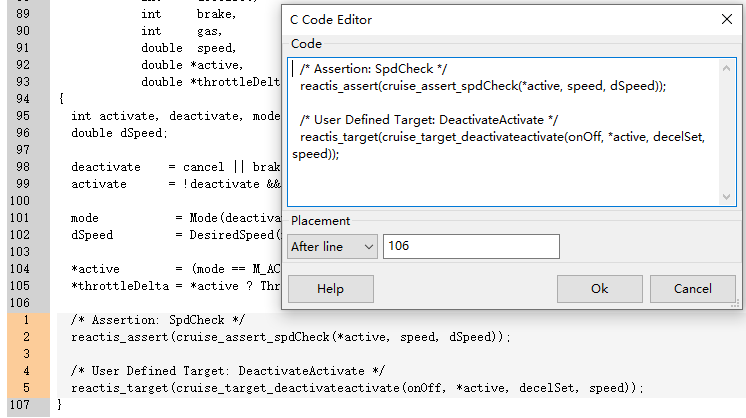
Task: Click inserted line number 1 in orange gutter
Action: [24, 320]
